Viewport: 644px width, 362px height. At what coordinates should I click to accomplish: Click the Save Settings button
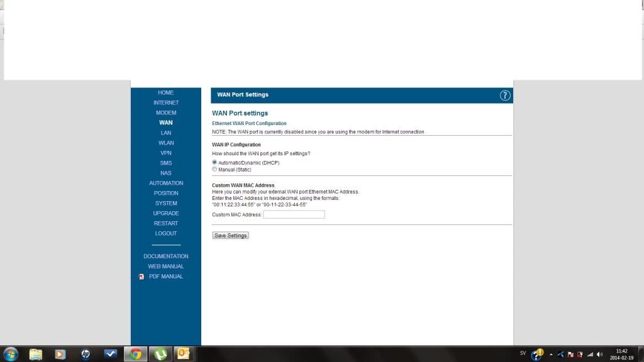click(230, 236)
